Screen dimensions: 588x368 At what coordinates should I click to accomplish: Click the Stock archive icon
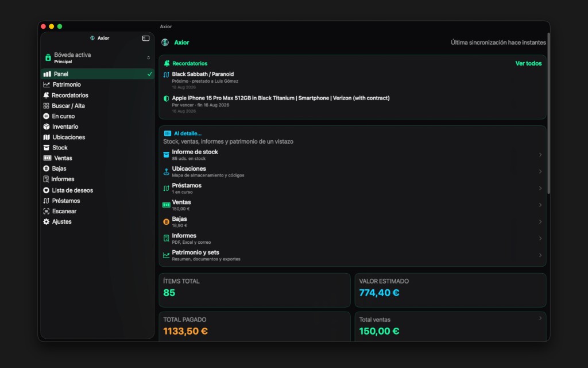46,148
